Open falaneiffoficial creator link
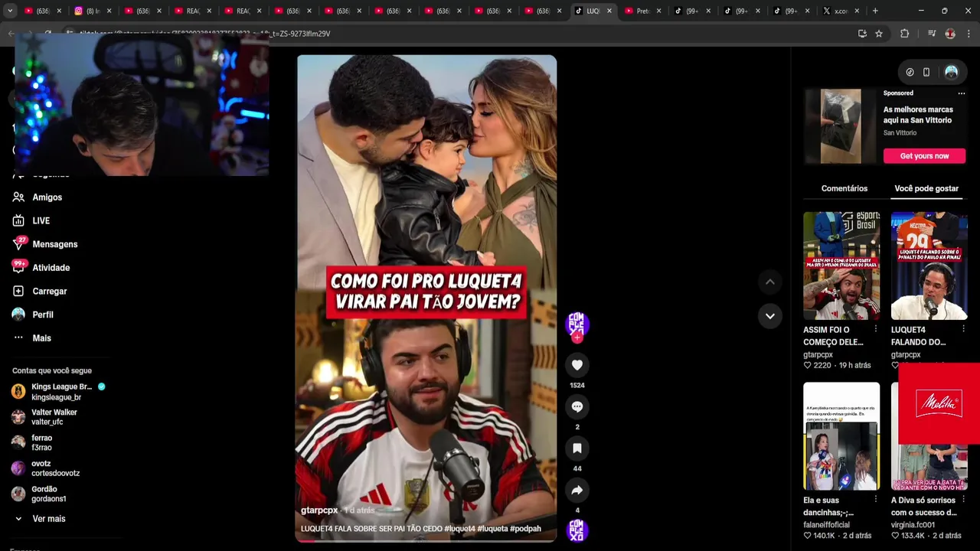Viewport: 980px width, 551px height. click(x=826, y=525)
